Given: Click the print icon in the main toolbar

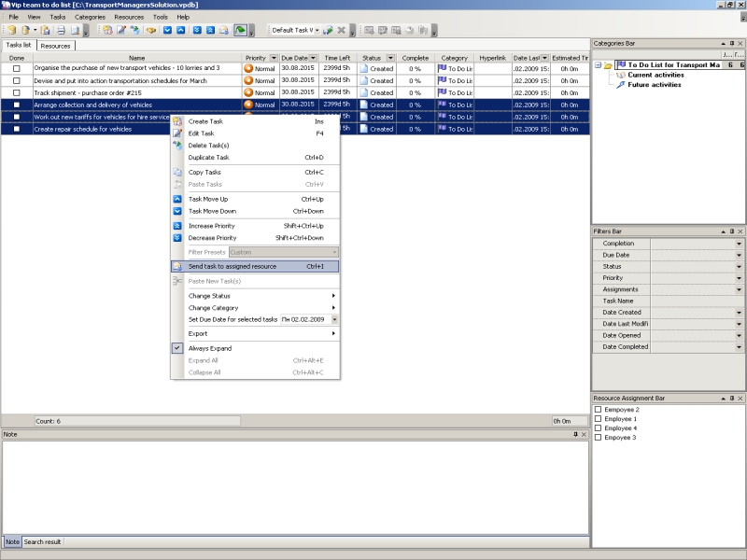Looking at the screenshot, I should (61, 30).
